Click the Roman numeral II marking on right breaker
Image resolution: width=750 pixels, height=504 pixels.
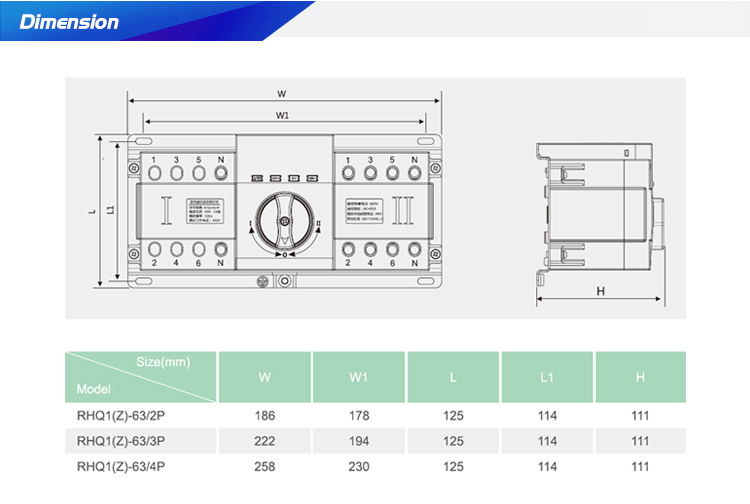point(403,210)
